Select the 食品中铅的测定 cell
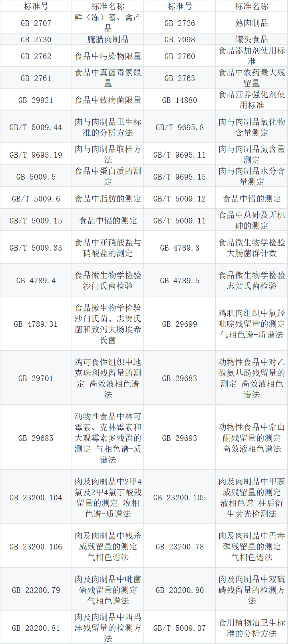Screen dimensions: 288x644 252,198
